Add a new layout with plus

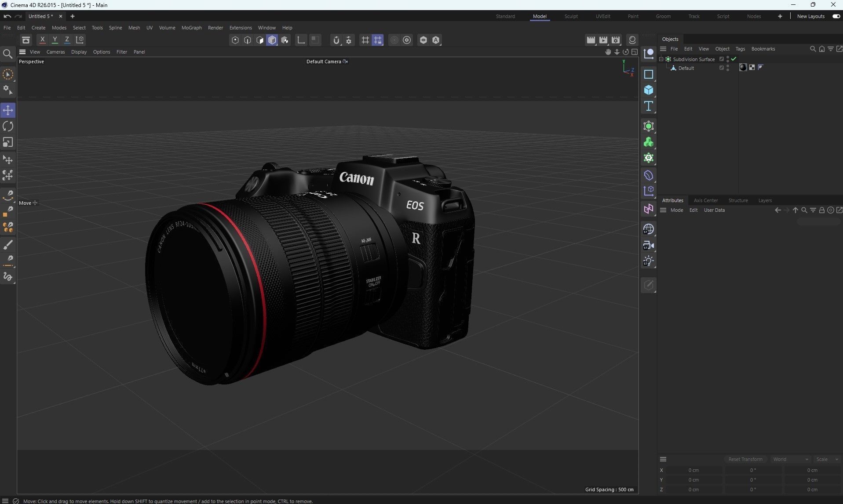(x=780, y=16)
